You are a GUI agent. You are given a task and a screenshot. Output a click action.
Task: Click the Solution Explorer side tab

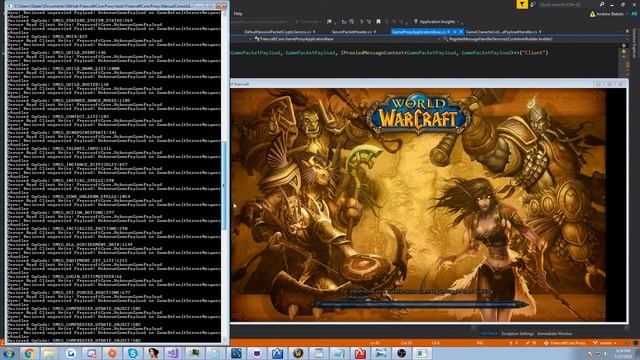click(x=634, y=43)
